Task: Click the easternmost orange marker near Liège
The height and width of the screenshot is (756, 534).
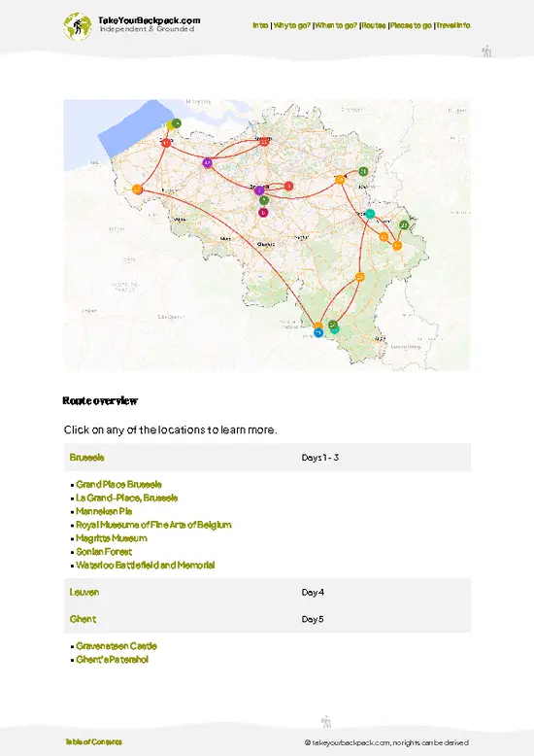Action: click(x=397, y=246)
